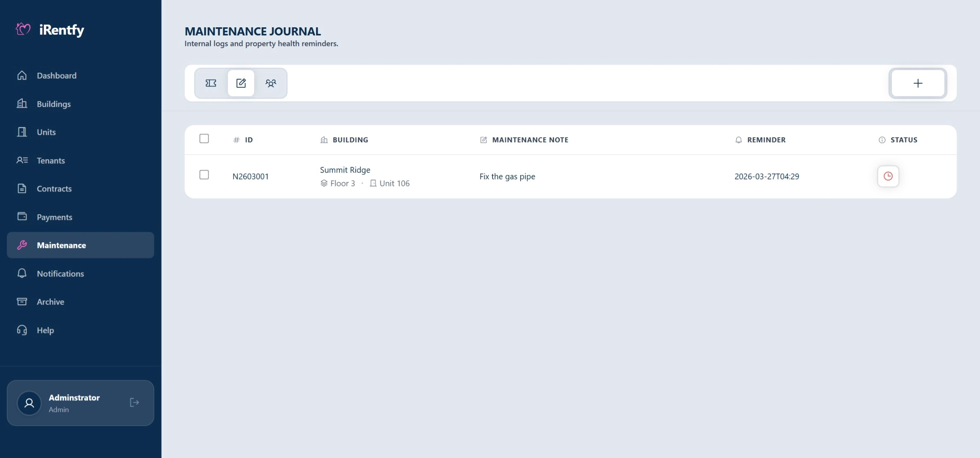Open the Units section
The width and height of the screenshot is (980, 458).
pyautogui.click(x=81, y=132)
